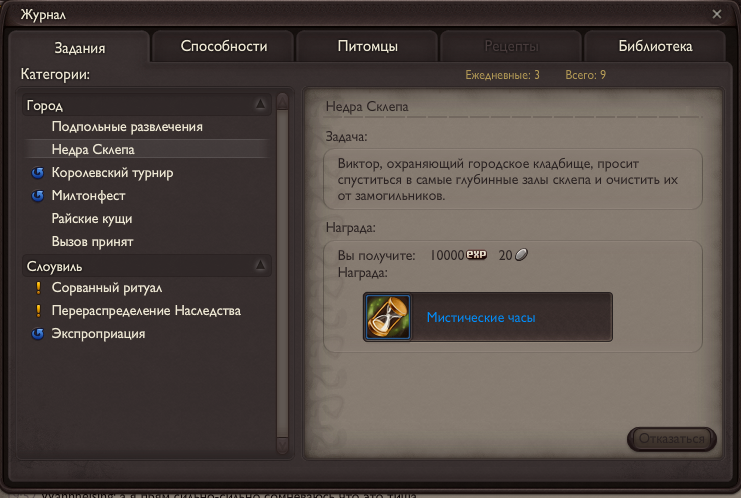Click the exp reward badge
The height and width of the screenshot is (498, 741).
click(476, 255)
